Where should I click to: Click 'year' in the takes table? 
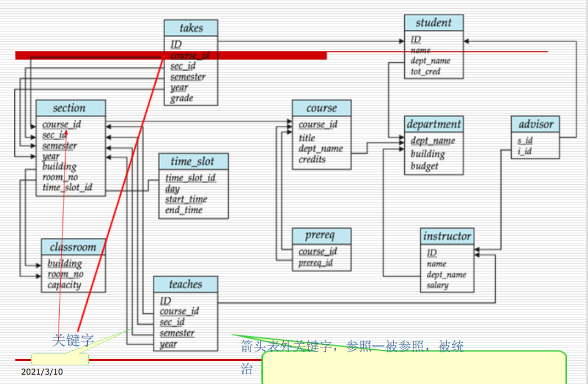click(x=179, y=88)
